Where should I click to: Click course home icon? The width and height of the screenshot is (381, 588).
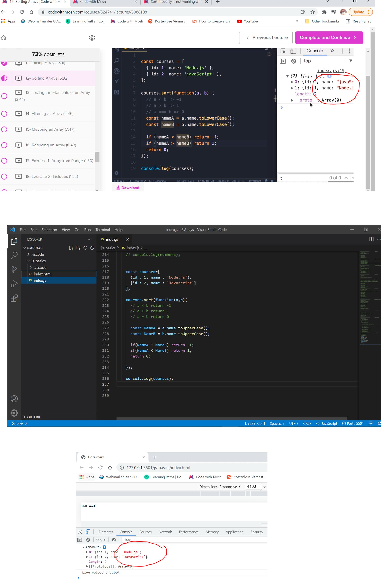click(x=3, y=38)
